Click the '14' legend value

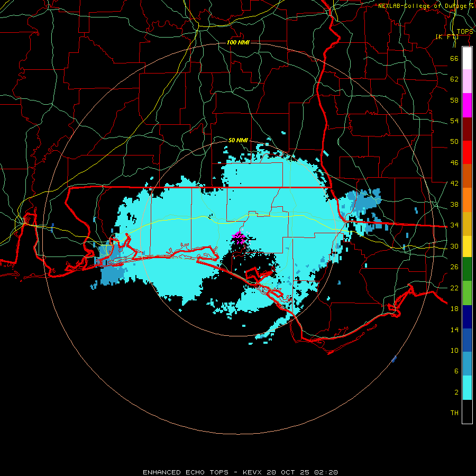click(x=454, y=329)
